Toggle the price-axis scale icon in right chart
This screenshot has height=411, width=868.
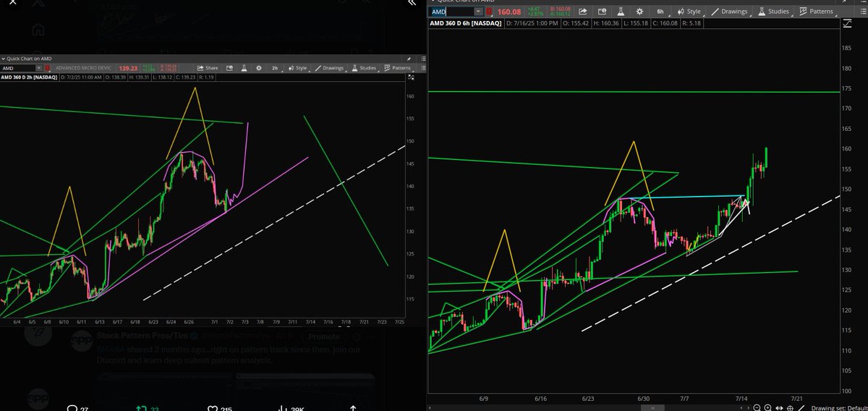848,23
